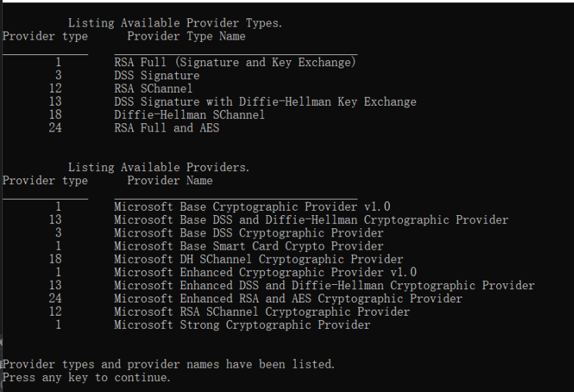574x392 pixels.
Task: Click the 'Diffie-Hellman SChannel' type entry
Action: pyautogui.click(x=189, y=115)
